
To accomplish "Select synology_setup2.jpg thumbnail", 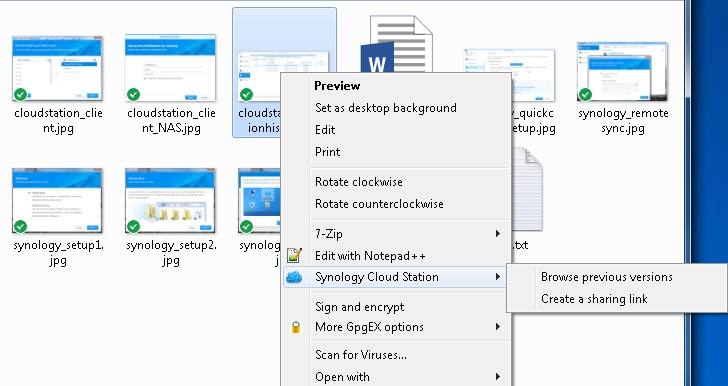I will coord(170,201).
